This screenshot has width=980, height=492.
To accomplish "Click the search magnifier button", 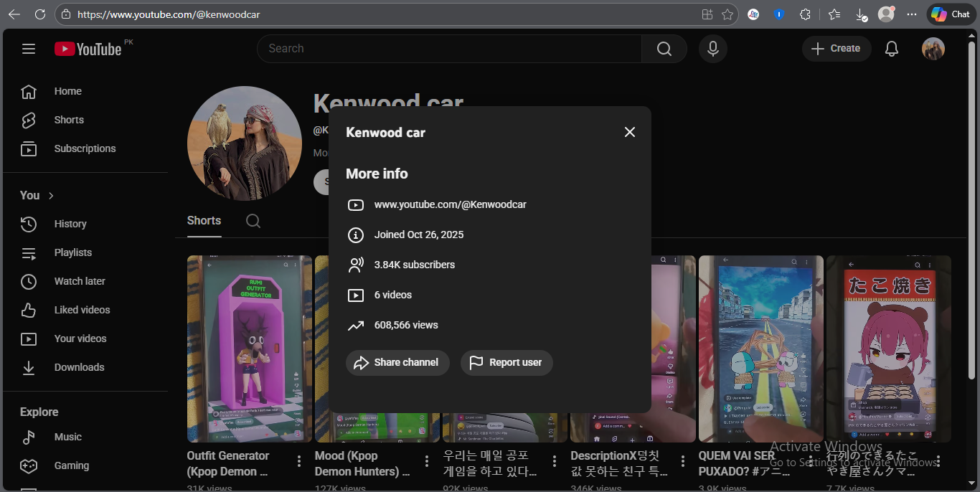I will [664, 49].
